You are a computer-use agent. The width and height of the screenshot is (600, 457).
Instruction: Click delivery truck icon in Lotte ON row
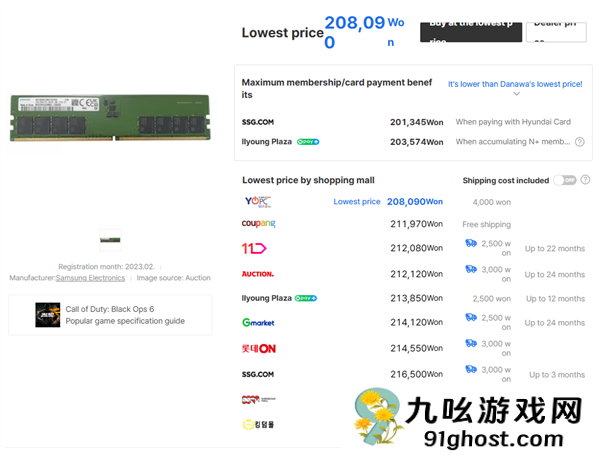pos(471,343)
